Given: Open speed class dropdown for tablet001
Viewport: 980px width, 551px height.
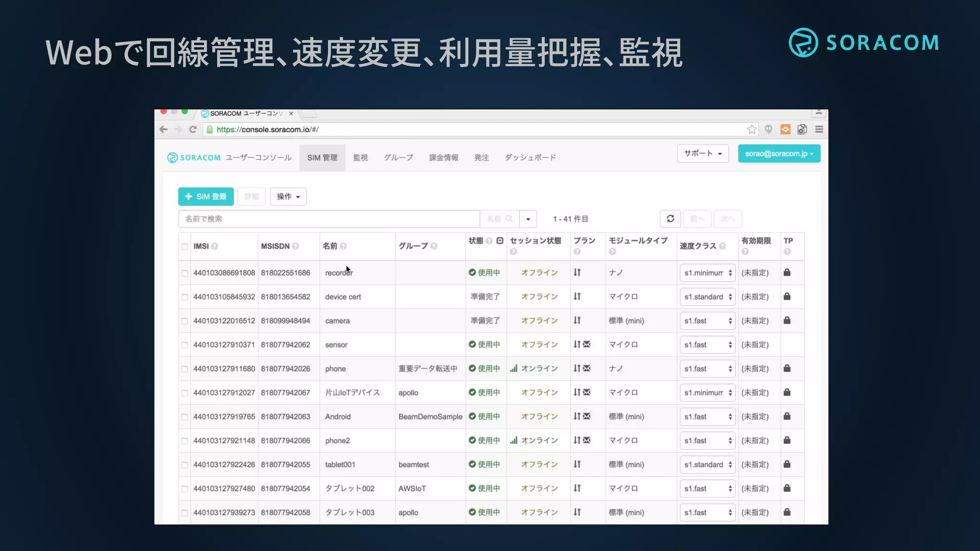Looking at the screenshot, I should click(707, 464).
